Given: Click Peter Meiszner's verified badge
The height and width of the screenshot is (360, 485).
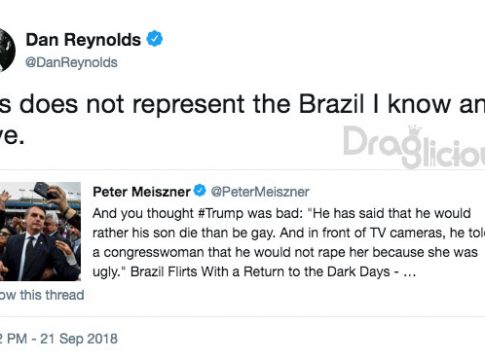Looking at the screenshot, I should (200, 191).
